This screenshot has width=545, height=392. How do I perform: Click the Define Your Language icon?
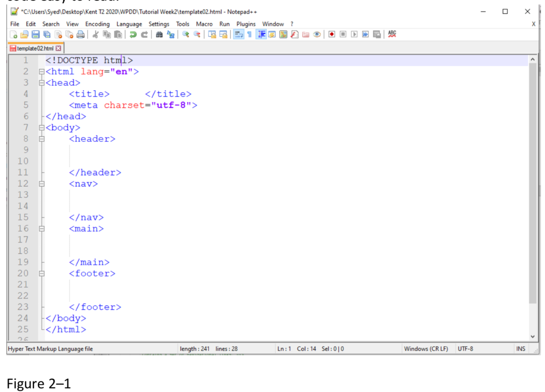coord(272,35)
